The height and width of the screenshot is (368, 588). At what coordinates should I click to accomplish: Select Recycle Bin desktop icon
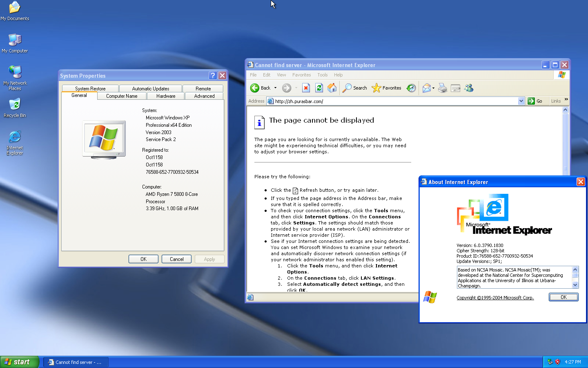point(15,108)
